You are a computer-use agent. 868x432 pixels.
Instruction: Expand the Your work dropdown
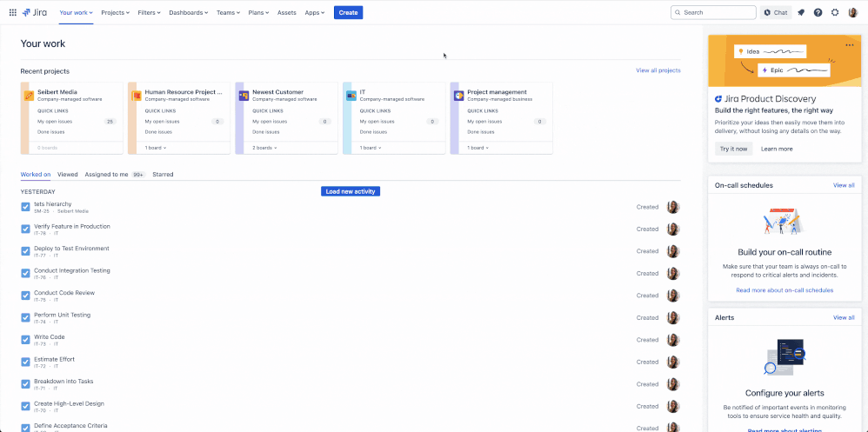tap(76, 12)
